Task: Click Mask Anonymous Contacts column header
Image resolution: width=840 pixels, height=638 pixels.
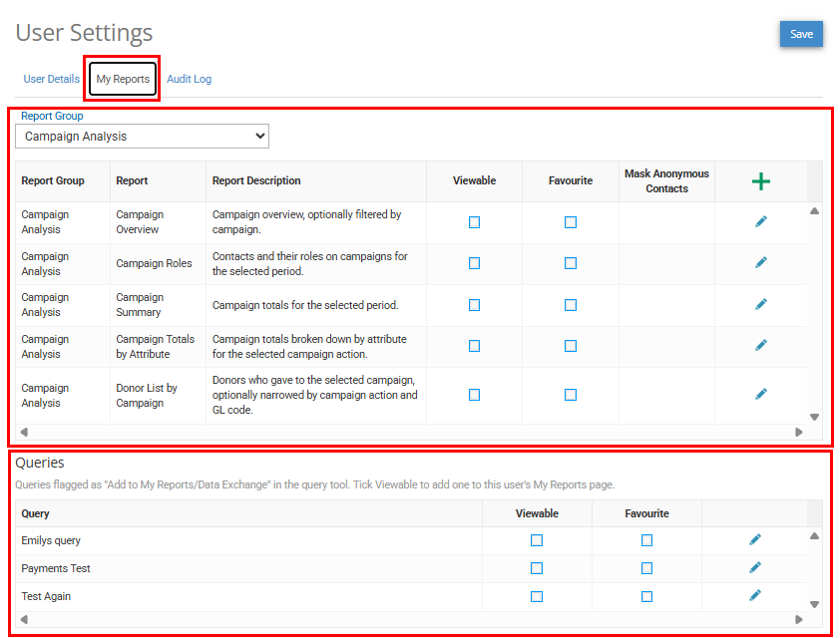Action: point(666,180)
